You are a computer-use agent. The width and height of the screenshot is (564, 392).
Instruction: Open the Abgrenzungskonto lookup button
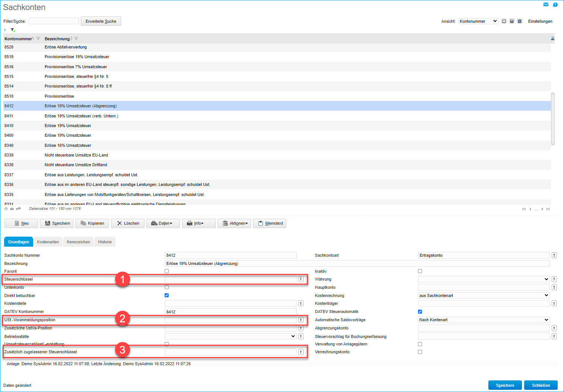(x=554, y=328)
